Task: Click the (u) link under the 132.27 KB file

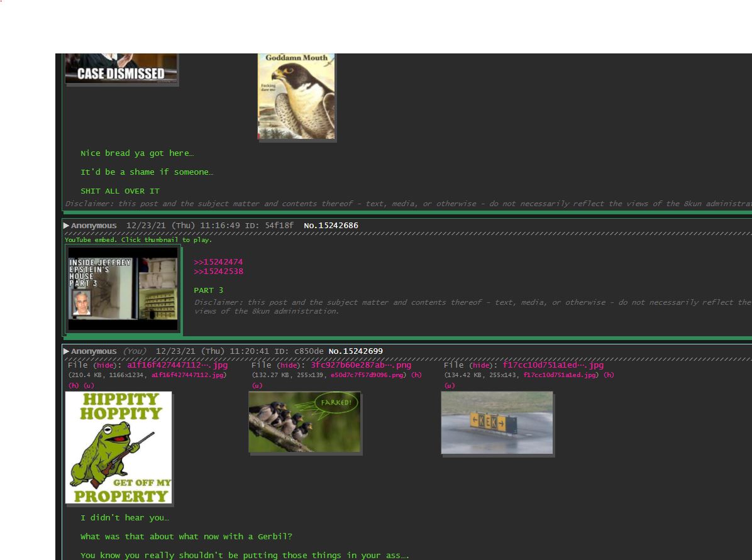Action: (258, 385)
